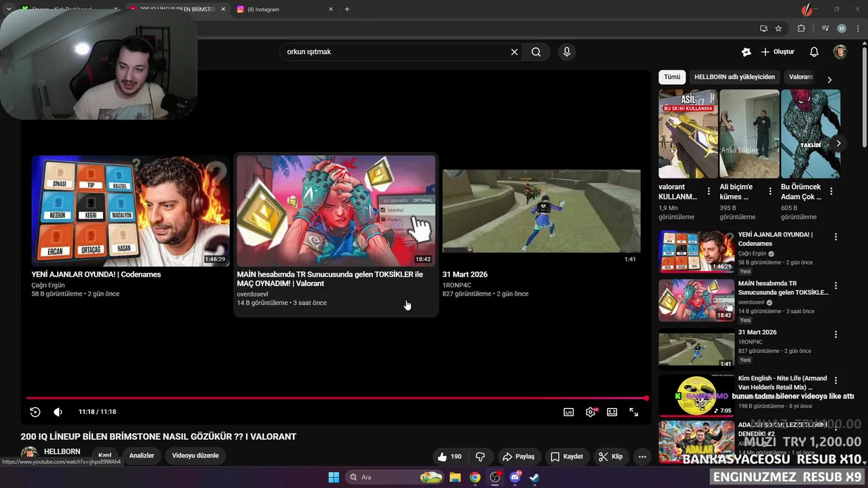This screenshot has width=868, height=488.
Task: Open Discord from the taskbar
Action: coord(515,477)
